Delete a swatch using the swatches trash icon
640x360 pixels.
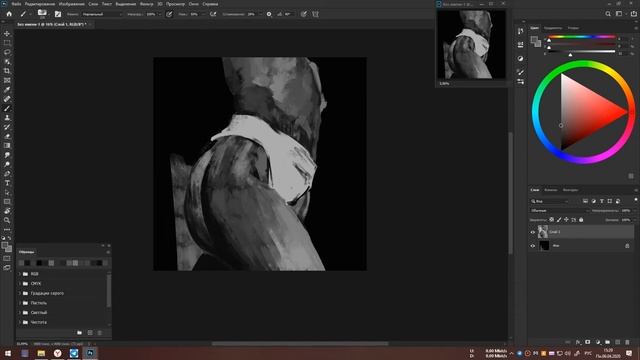click(x=100, y=333)
